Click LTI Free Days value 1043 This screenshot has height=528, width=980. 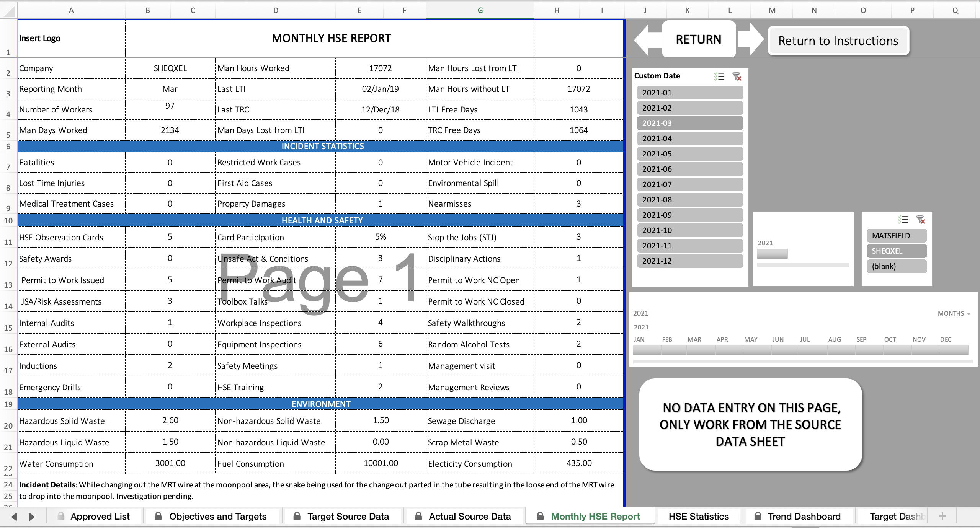[x=579, y=110]
